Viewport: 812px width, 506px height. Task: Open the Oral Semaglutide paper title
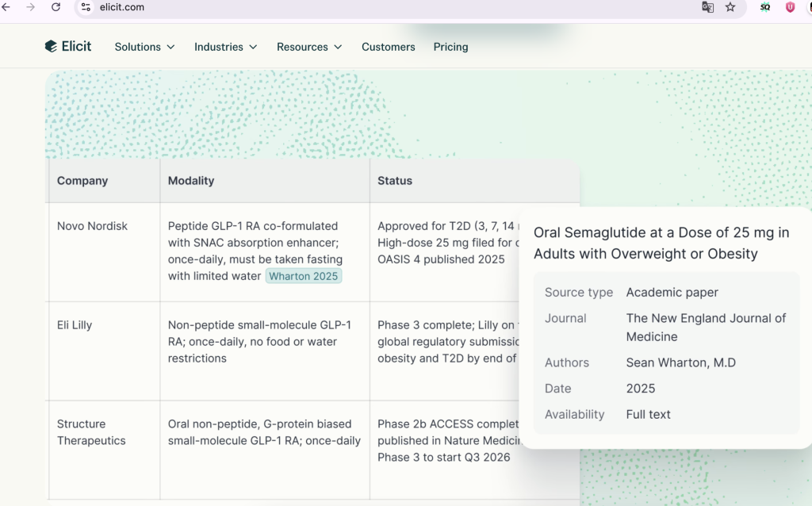tap(661, 243)
